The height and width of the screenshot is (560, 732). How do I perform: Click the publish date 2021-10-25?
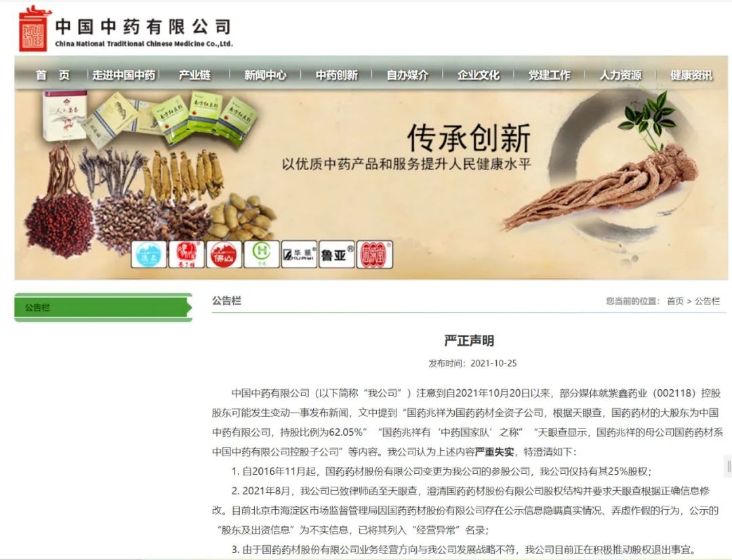click(x=493, y=363)
